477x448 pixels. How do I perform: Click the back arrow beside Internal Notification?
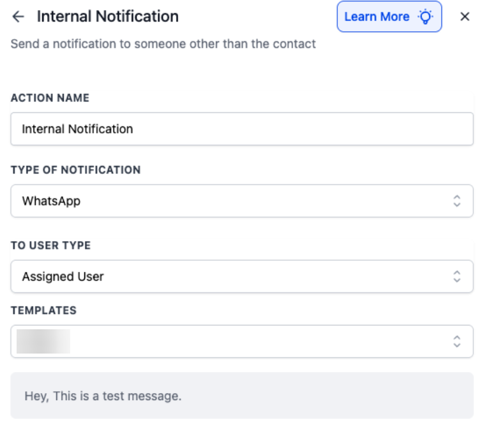click(x=18, y=17)
